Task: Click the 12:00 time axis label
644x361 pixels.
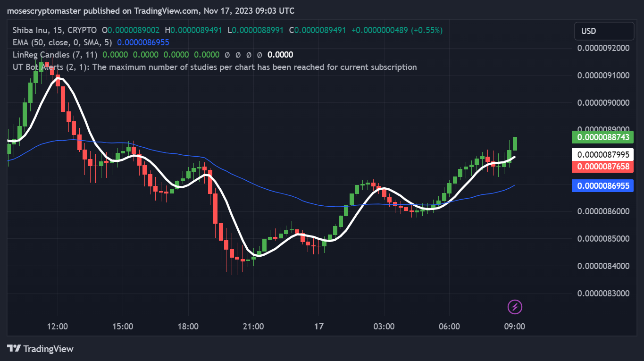Action: tap(58, 326)
